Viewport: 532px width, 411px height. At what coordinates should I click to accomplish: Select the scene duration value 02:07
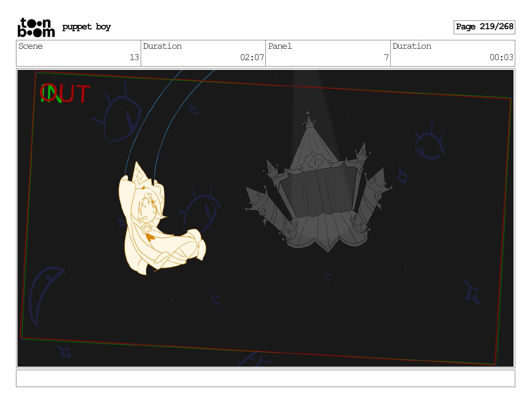pos(252,57)
